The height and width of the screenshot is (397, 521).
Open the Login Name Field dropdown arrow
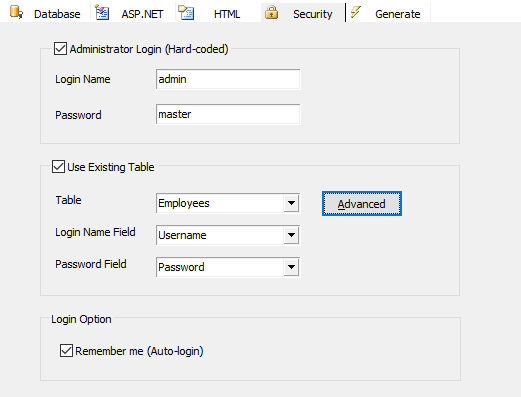[x=291, y=235]
